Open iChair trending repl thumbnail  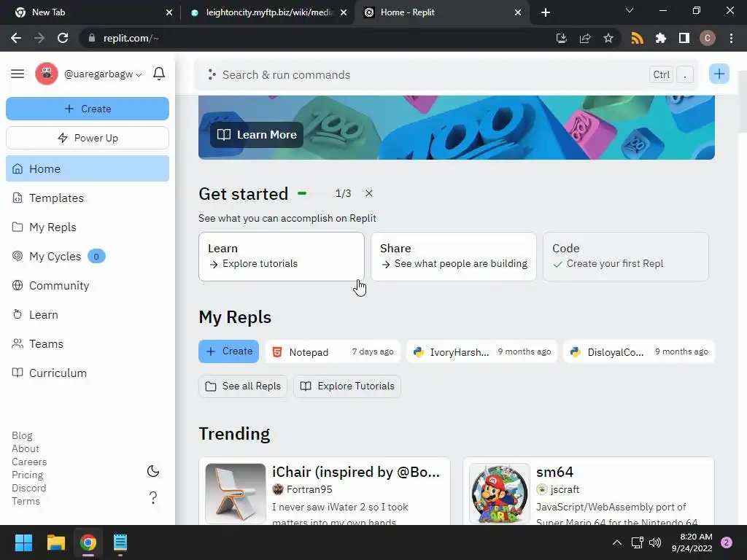click(x=236, y=494)
